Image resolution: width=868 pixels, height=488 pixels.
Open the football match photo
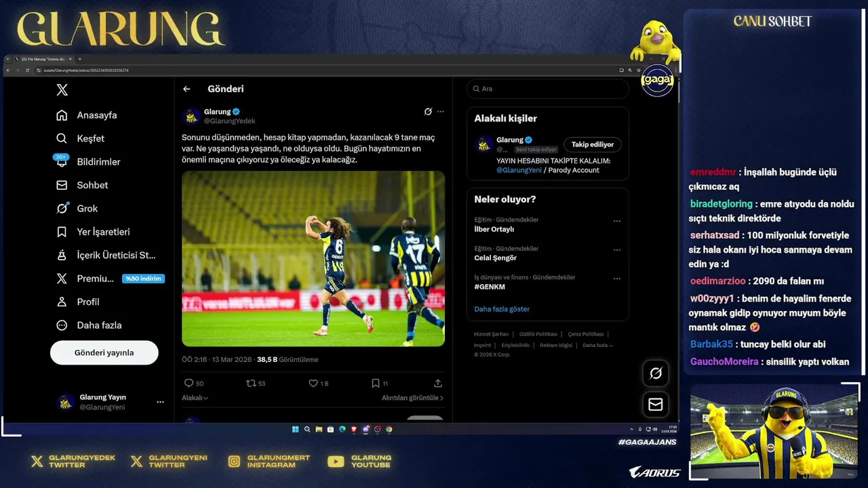313,258
